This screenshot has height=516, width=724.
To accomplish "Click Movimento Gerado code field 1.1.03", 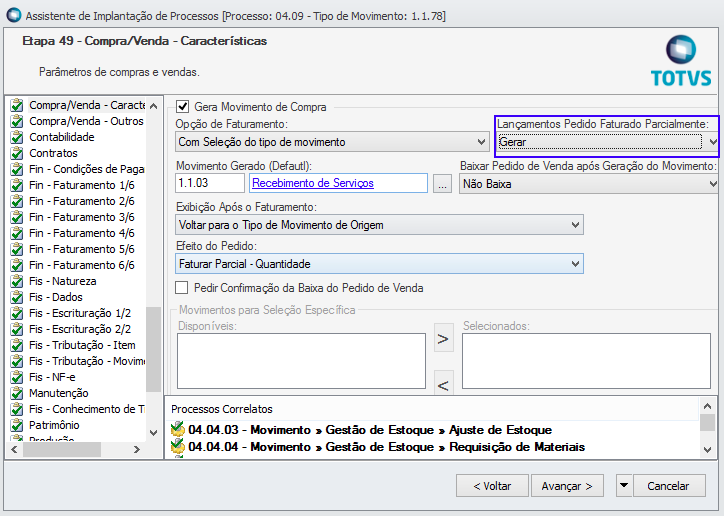I will (210, 183).
